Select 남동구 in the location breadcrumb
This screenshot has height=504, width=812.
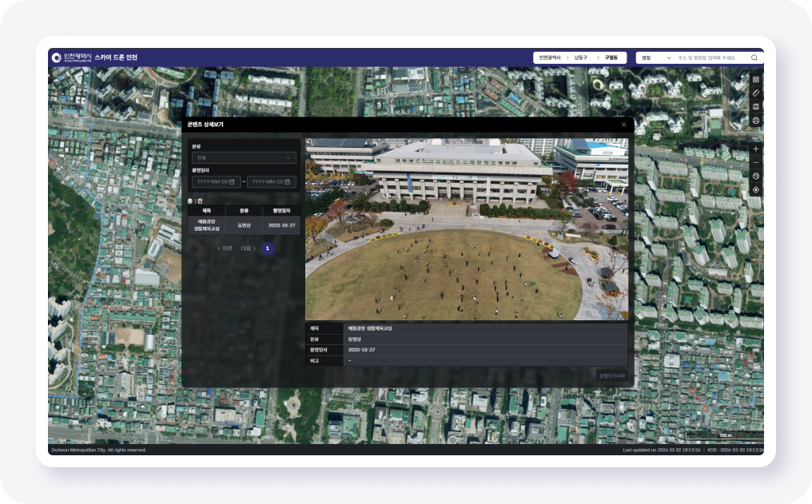580,58
